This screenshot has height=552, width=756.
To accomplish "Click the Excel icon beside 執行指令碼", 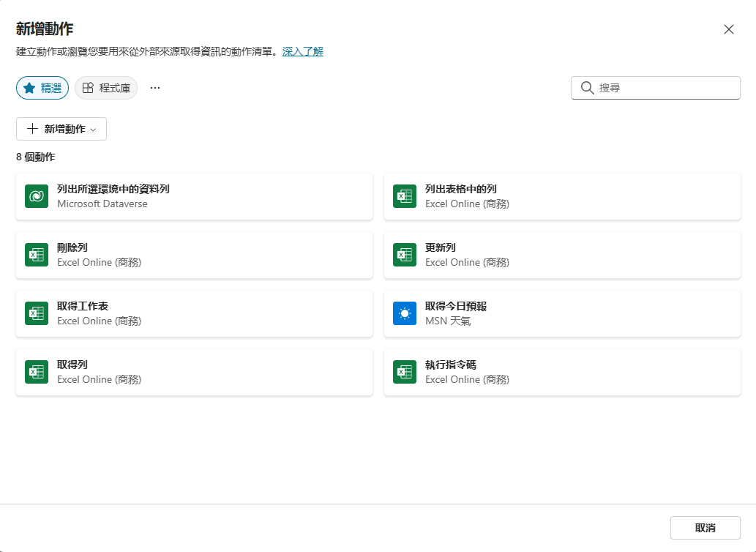I will click(x=405, y=372).
